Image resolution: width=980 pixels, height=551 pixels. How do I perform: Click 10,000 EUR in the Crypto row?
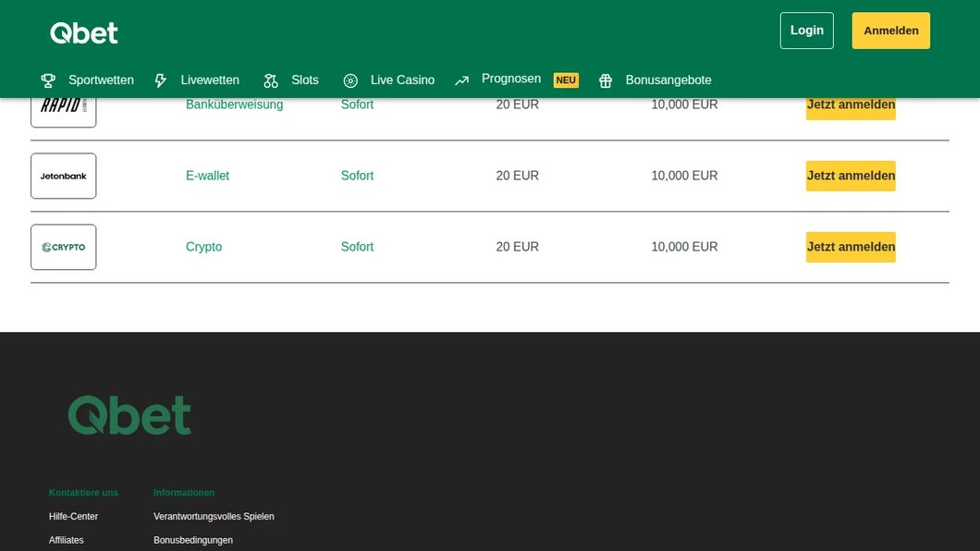(x=684, y=248)
